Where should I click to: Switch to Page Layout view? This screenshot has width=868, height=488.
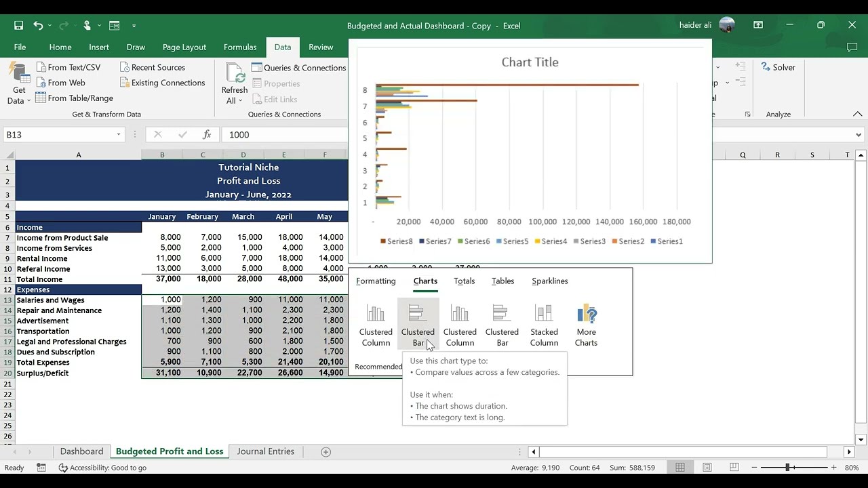pos(707,468)
